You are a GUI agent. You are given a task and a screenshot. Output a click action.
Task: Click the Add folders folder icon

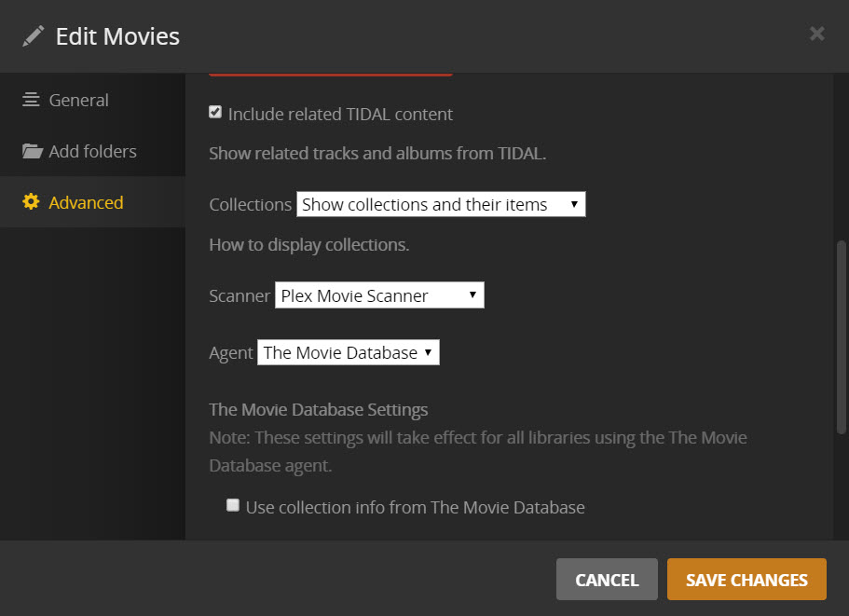click(x=33, y=151)
